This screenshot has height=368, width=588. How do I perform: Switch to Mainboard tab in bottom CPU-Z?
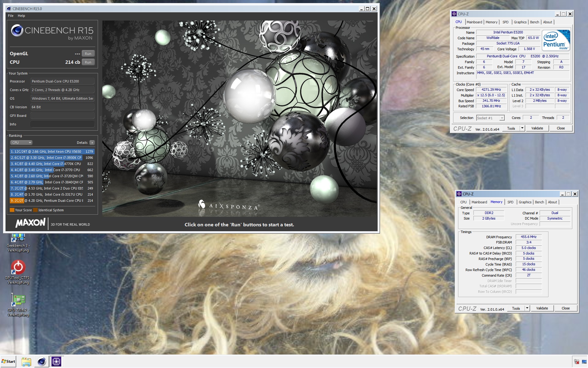click(479, 202)
